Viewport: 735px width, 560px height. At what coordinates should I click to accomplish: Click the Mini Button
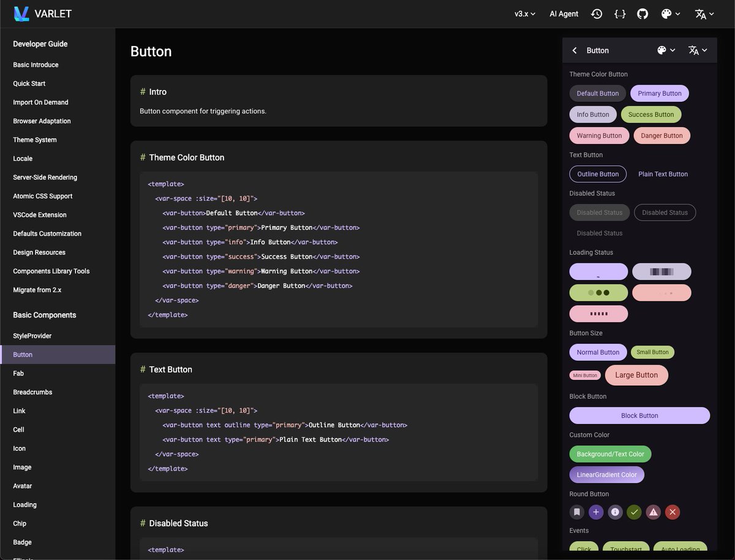[x=585, y=375]
